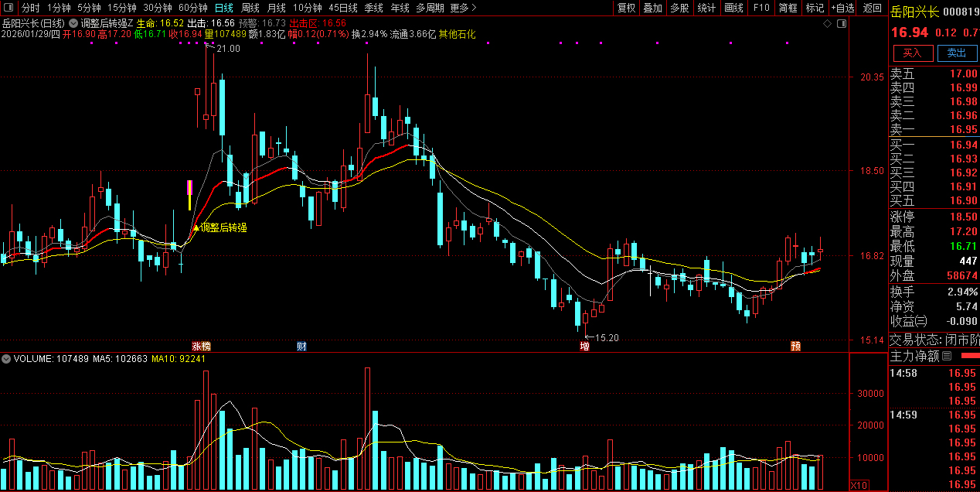Viewport: 980px width, 492px height.
Task: Select the 年线 yearly period
Action: click(x=400, y=8)
